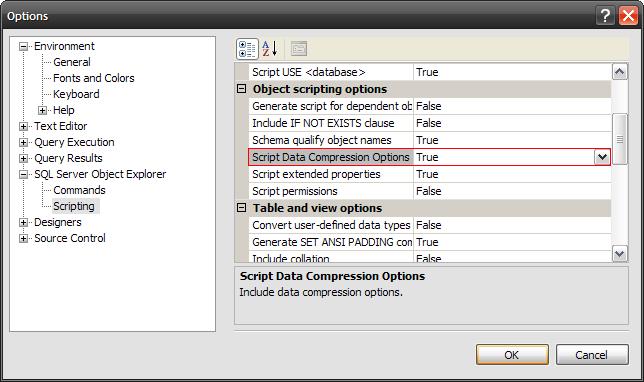This screenshot has height=382, width=644.
Task: Select General under Environment
Action: click(x=72, y=62)
